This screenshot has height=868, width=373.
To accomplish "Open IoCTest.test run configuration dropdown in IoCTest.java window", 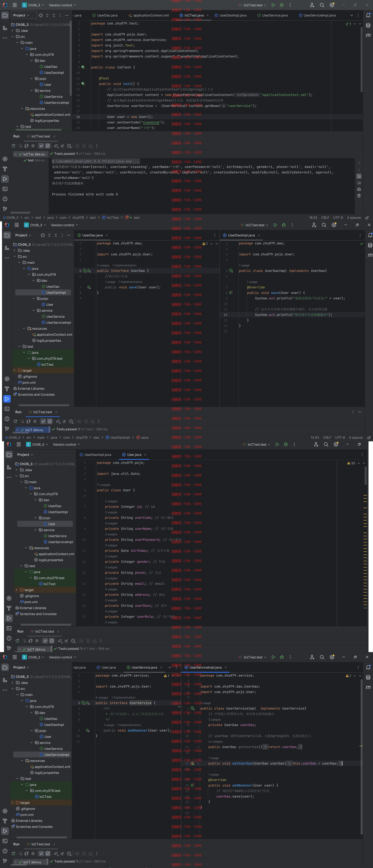I will coord(252,5).
